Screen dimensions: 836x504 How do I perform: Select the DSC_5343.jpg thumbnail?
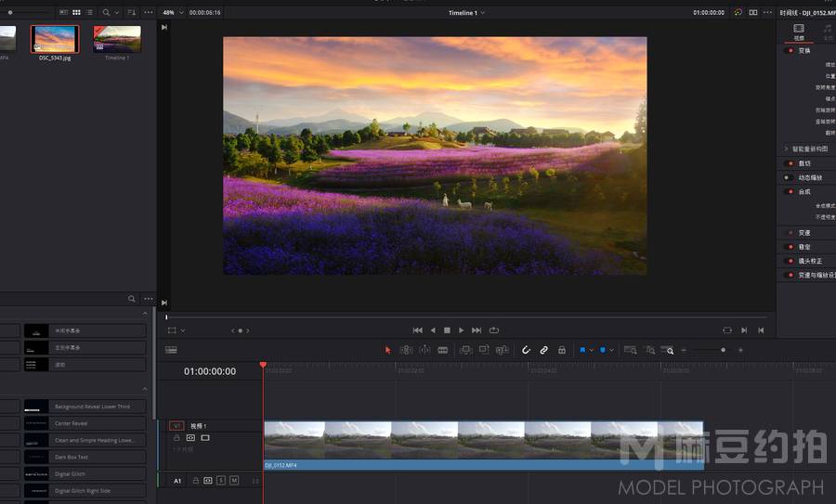pyautogui.click(x=55, y=39)
